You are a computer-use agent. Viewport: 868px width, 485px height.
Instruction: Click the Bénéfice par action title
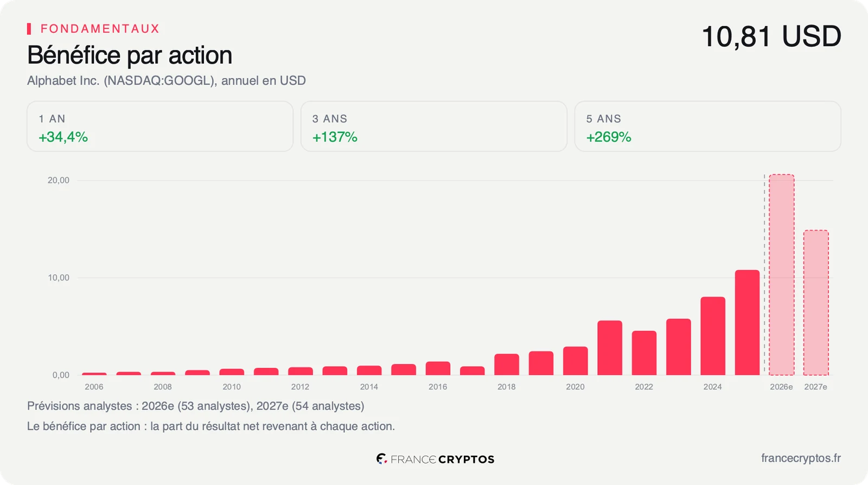click(x=130, y=55)
